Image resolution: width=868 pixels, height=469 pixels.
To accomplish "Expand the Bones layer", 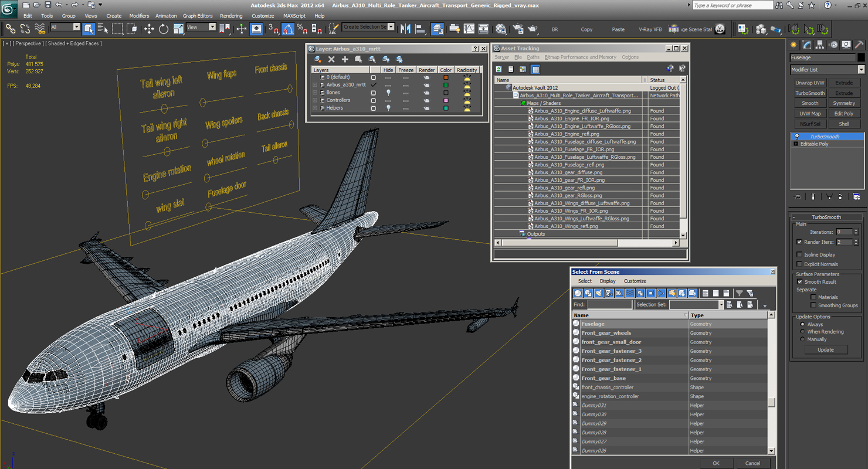I will [316, 93].
